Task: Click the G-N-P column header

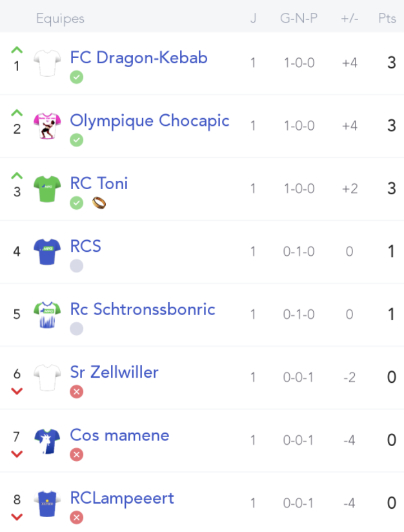Action: (x=299, y=18)
